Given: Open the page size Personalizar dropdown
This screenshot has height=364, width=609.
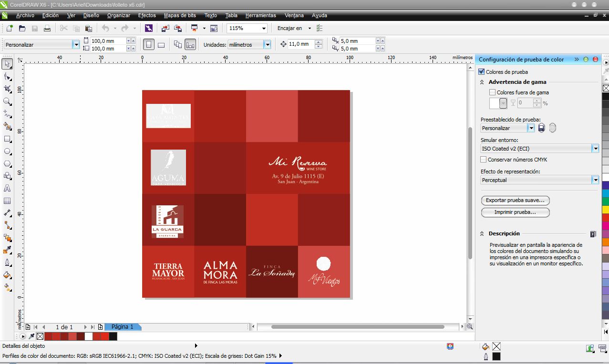Looking at the screenshot, I should (x=76, y=44).
